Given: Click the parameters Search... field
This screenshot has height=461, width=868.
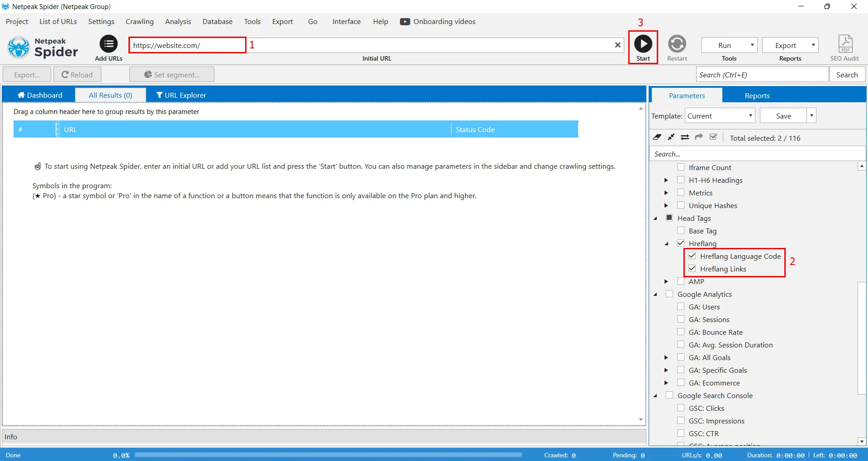Looking at the screenshot, I should tap(757, 154).
